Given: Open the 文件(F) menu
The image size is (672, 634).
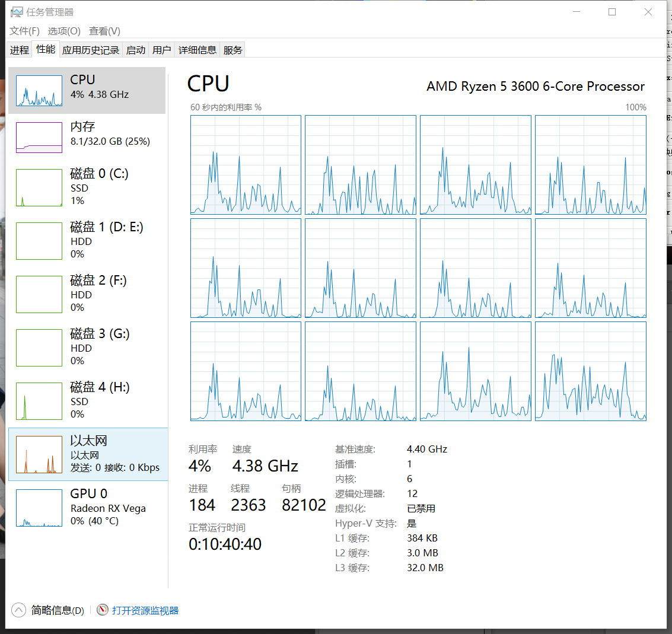Looking at the screenshot, I should [24, 31].
